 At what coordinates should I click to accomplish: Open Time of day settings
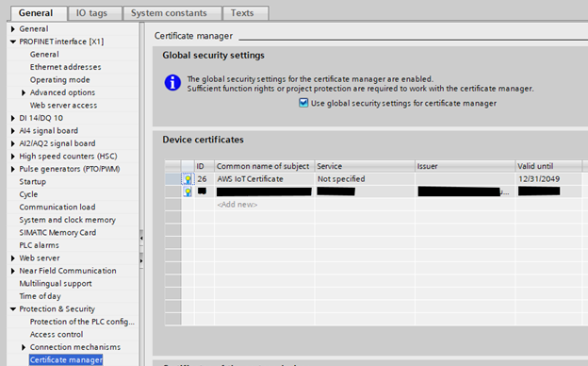[41, 296]
